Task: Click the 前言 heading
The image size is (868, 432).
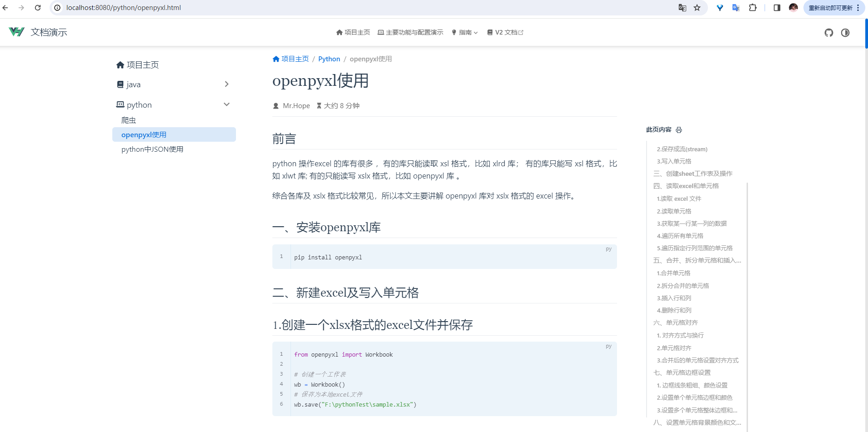Action: pyautogui.click(x=284, y=139)
